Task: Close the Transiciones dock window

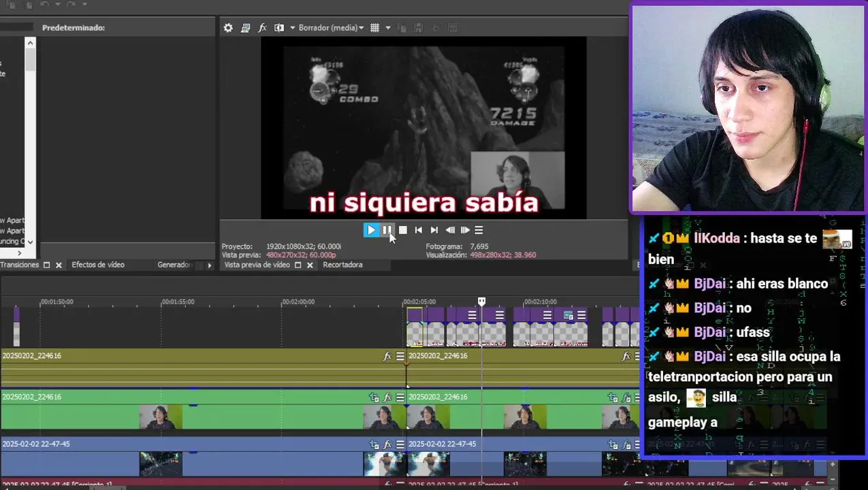Action: [59, 265]
